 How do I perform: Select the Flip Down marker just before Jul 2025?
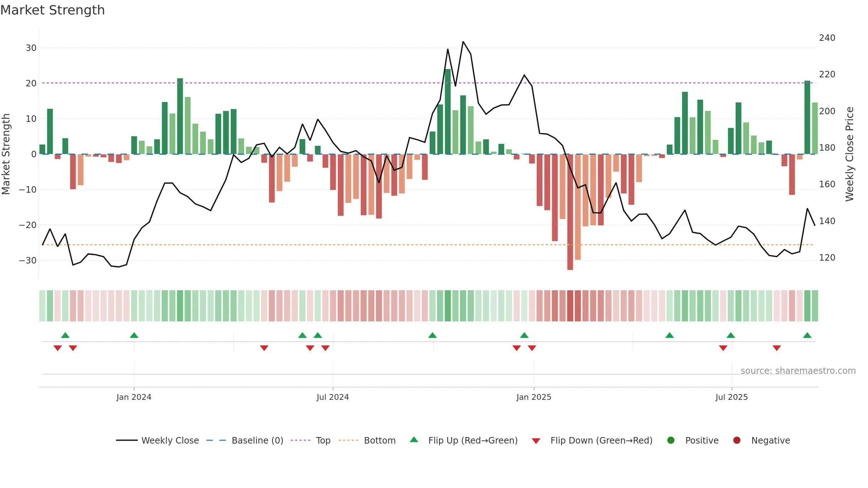coord(723,348)
